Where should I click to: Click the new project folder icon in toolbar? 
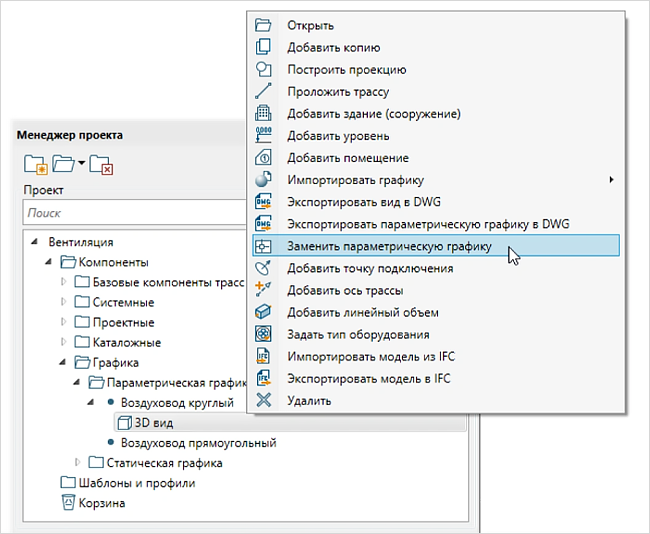pyautogui.click(x=35, y=163)
